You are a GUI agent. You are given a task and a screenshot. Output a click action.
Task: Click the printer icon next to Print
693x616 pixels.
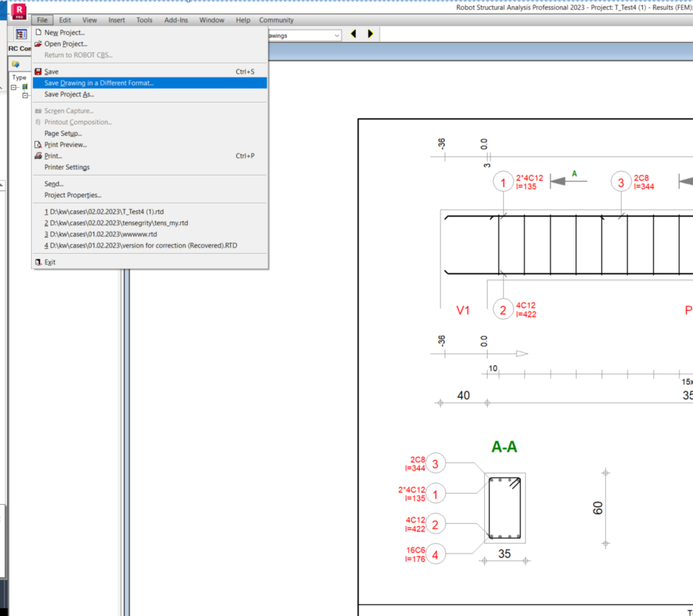click(x=38, y=155)
